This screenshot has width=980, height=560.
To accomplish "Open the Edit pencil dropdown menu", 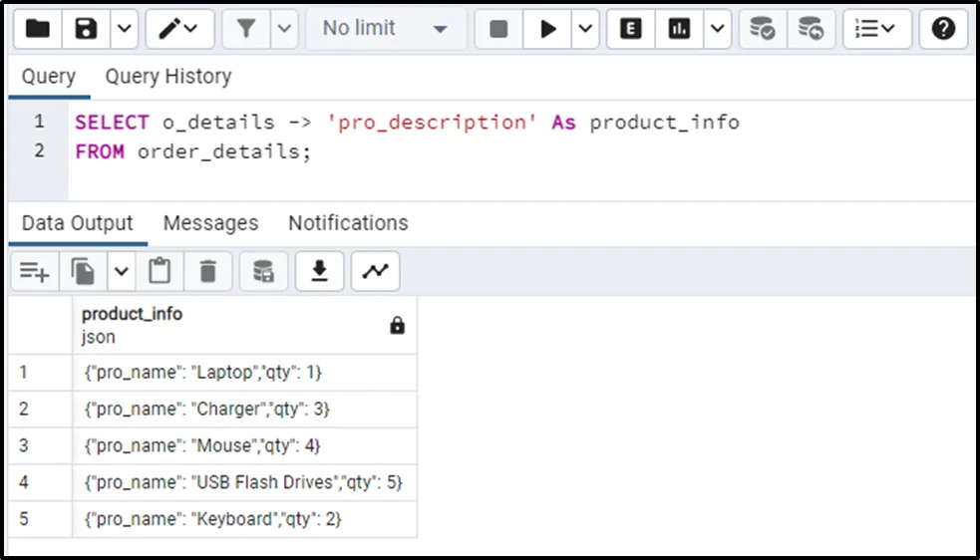I will 179,29.
